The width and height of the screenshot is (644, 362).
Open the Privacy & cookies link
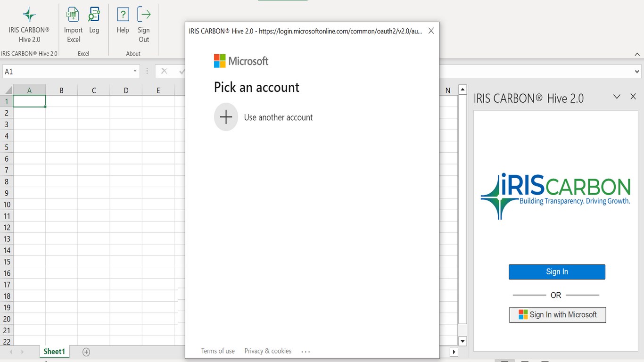(268, 351)
